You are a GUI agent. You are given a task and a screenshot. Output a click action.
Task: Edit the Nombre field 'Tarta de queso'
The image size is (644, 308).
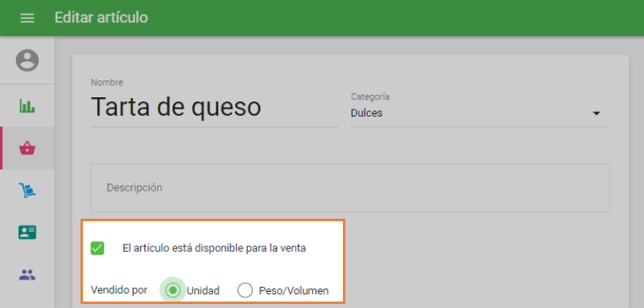click(214, 108)
